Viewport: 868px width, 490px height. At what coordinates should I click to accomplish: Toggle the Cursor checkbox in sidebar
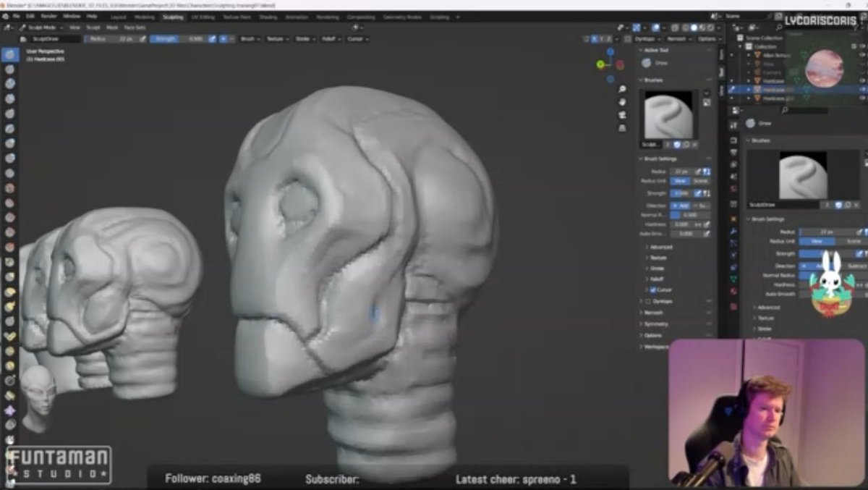click(x=653, y=290)
